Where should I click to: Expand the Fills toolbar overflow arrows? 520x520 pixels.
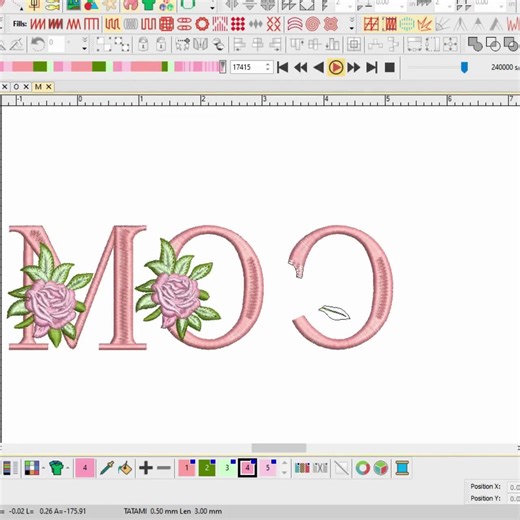352,24
